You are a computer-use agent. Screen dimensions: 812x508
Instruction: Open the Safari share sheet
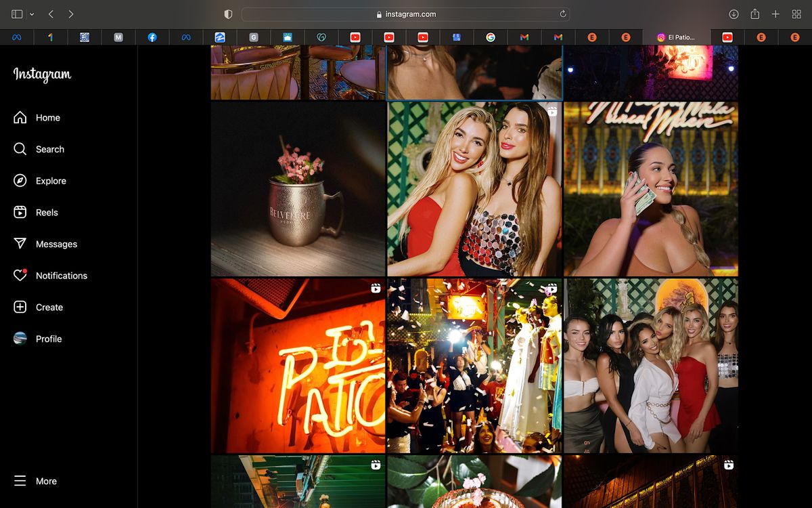754,14
